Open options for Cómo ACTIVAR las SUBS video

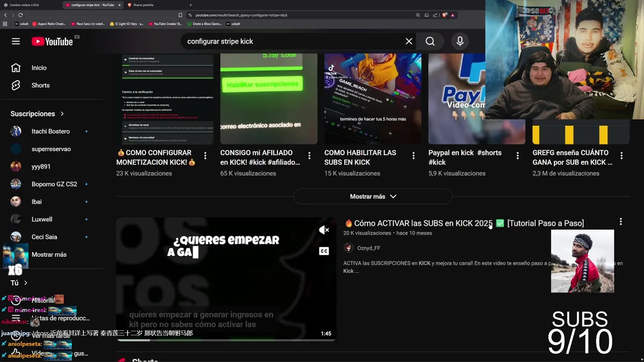620,222
